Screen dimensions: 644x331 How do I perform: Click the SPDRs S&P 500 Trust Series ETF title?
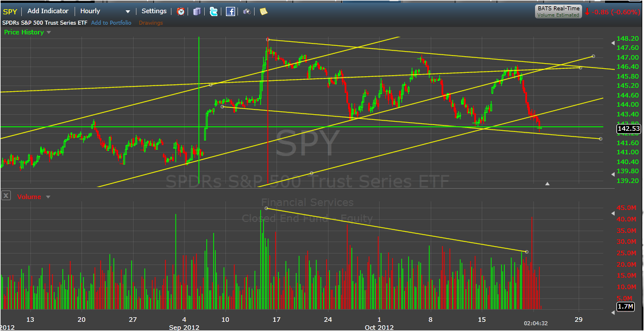pyautogui.click(x=45, y=23)
